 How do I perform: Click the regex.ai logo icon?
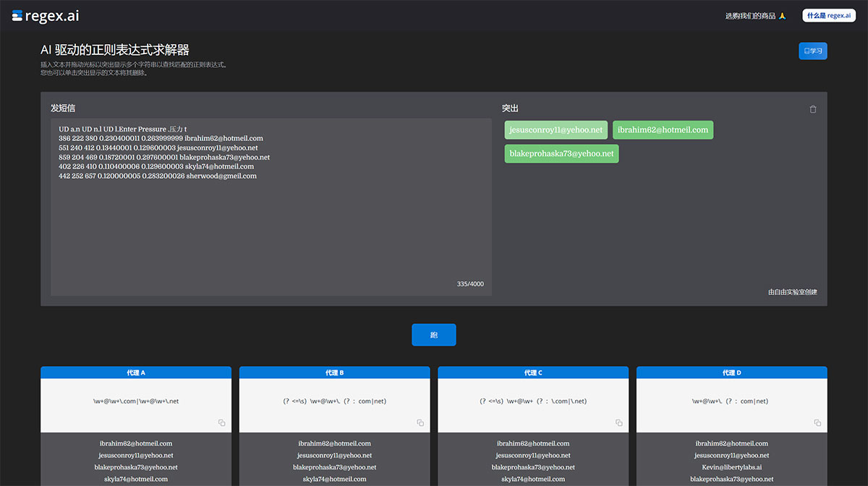17,15
